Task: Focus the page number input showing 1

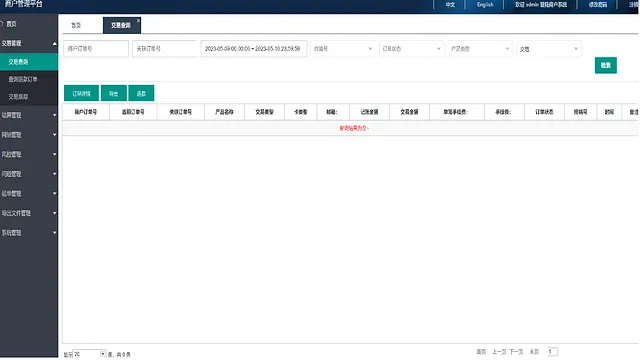Action: (x=553, y=351)
